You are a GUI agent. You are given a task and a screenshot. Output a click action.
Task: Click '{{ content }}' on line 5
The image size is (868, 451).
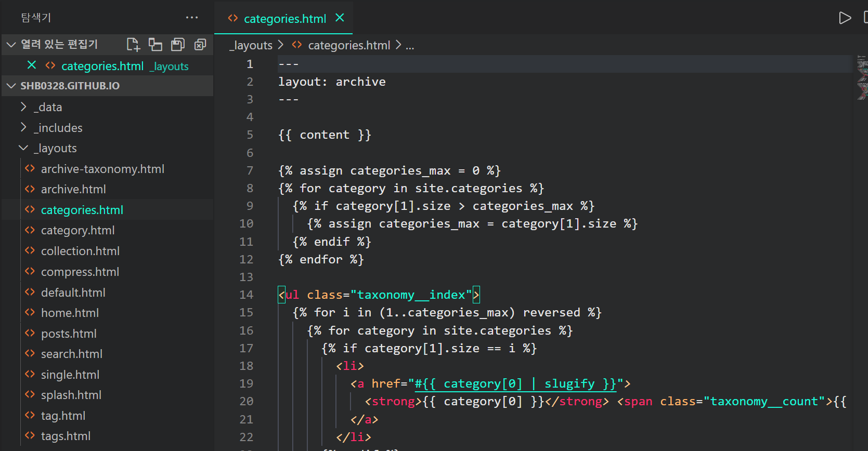pyautogui.click(x=325, y=135)
